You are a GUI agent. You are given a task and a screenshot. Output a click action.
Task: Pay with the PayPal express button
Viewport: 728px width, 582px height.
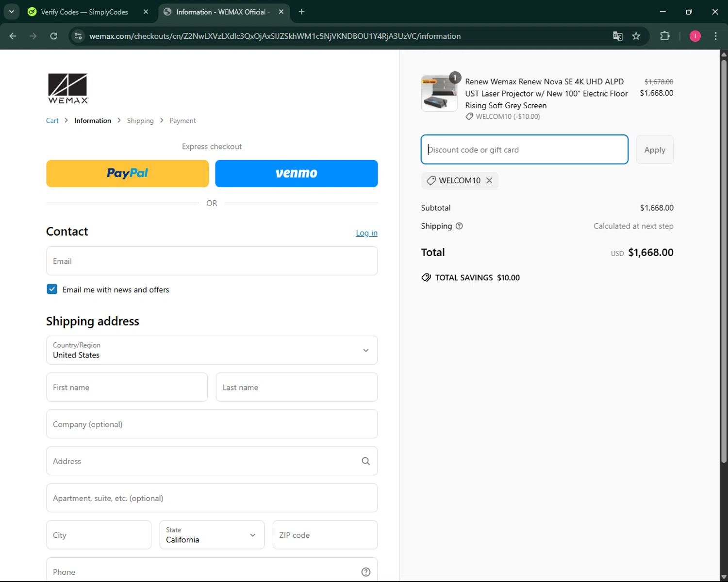point(128,174)
